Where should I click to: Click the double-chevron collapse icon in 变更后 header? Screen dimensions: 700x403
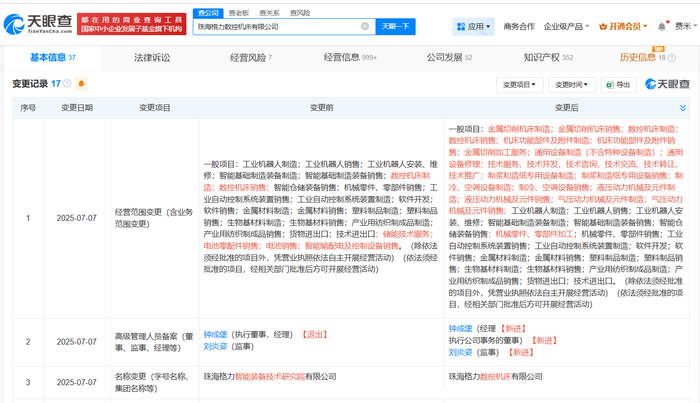click(x=683, y=105)
